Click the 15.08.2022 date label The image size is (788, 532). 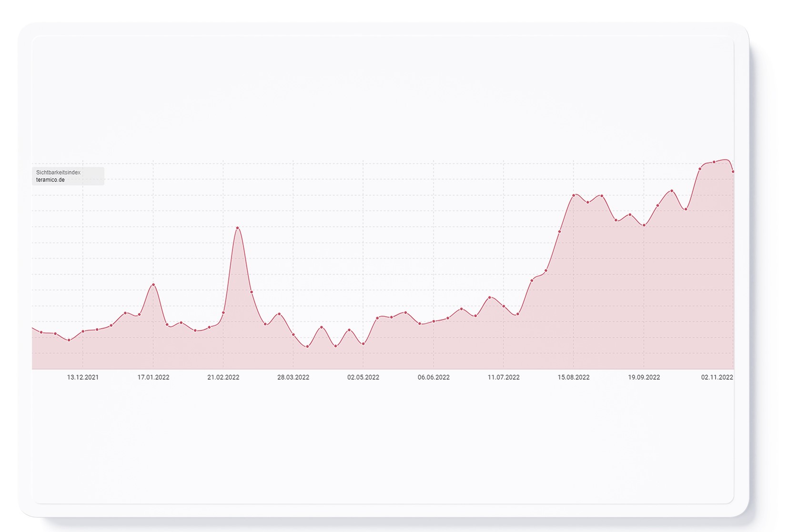point(574,377)
